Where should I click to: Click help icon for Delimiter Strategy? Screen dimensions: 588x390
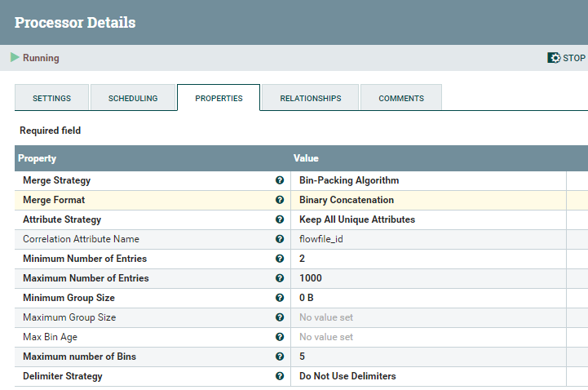280,376
